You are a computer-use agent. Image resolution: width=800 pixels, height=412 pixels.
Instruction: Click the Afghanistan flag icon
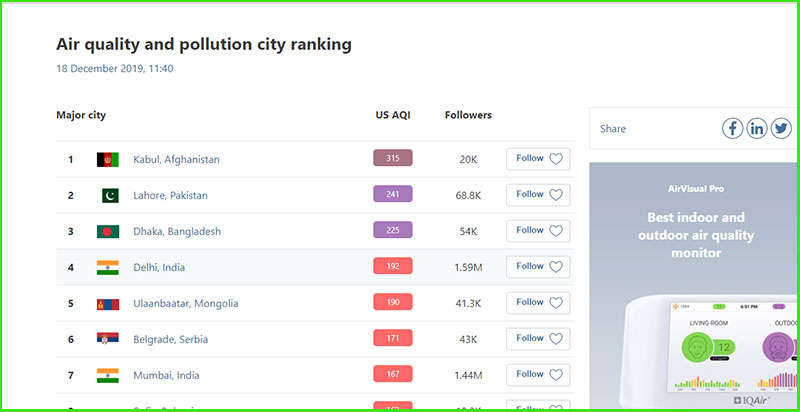click(x=107, y=159)
